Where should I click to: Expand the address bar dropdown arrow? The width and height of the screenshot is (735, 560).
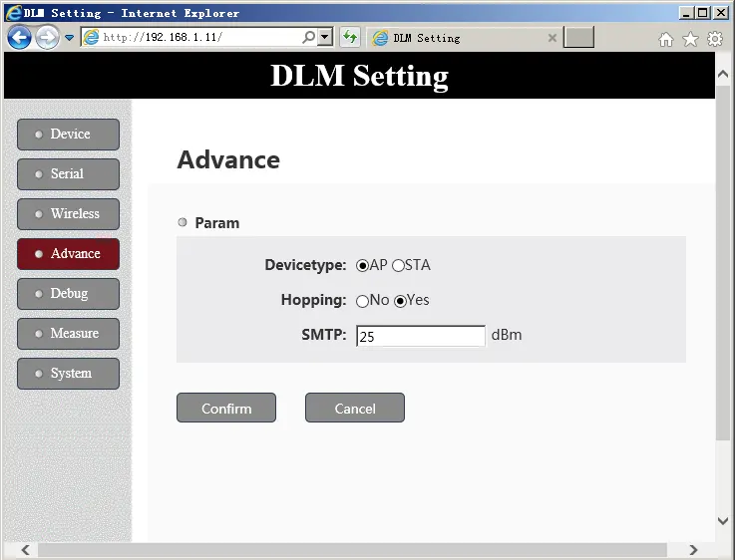pos(325,38)
